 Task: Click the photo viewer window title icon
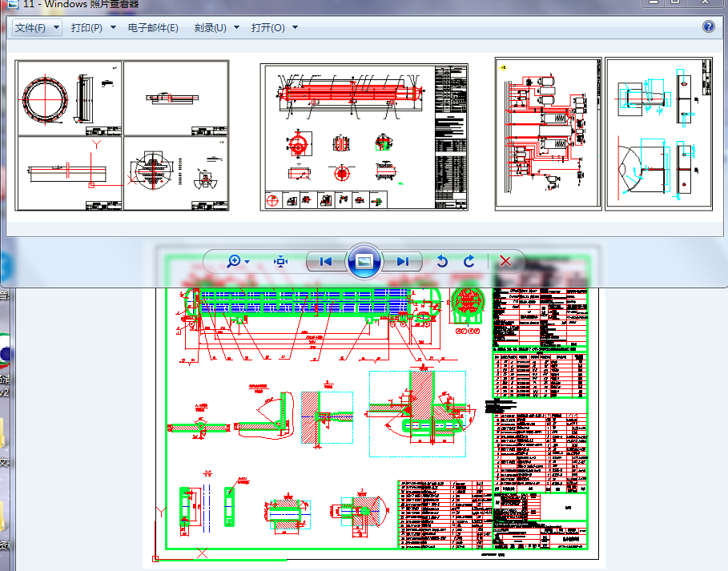(12, 4)
